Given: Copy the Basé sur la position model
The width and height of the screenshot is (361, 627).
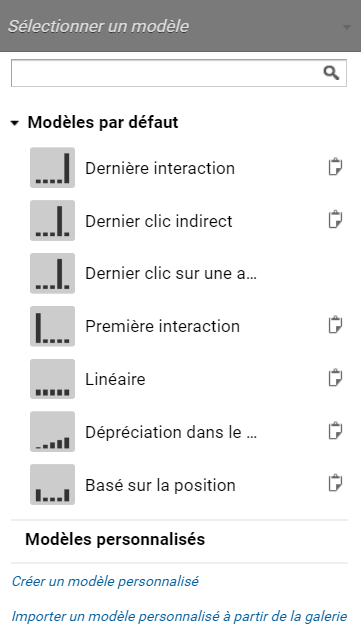Looking at the screenshot, I should click(335, 484).
